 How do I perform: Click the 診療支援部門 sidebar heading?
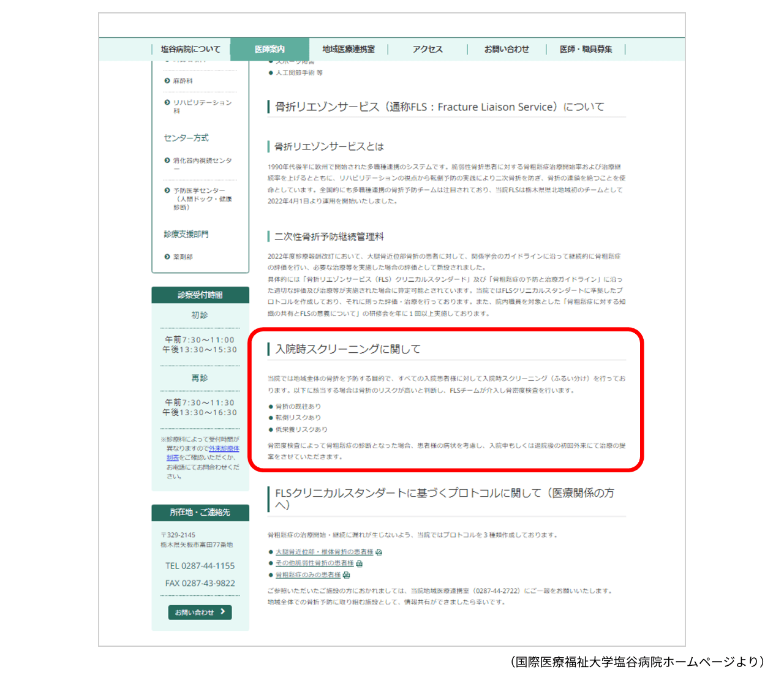tap(186, 234)
